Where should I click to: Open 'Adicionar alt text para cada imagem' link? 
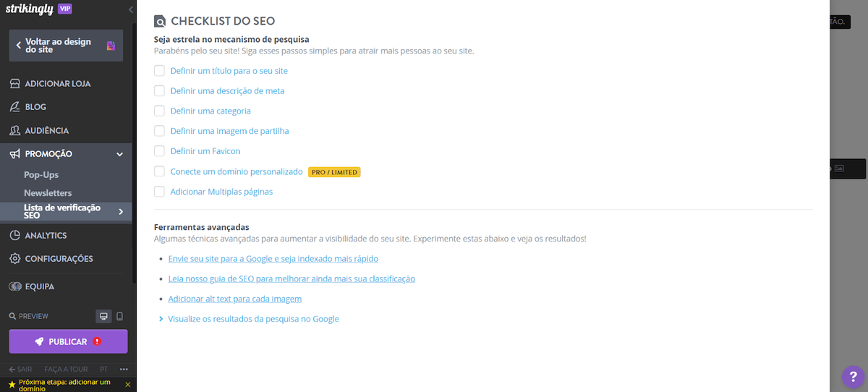pyautogui.click(x=235, y=299)
